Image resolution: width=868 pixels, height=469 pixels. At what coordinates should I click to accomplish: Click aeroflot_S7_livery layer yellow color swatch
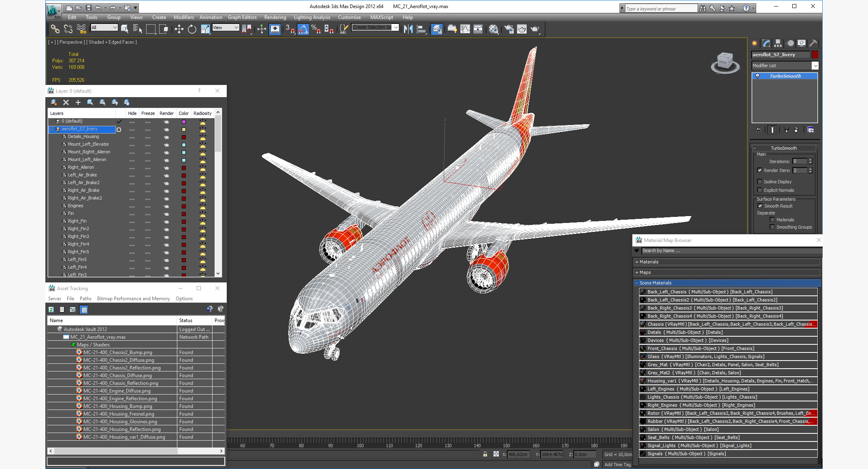pos(184,129)
